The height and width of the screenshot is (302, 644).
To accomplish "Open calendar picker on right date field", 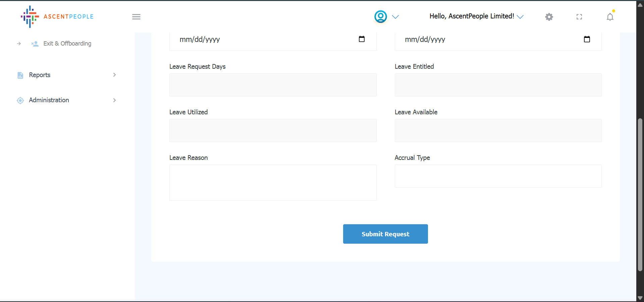I will pos(587,39).
